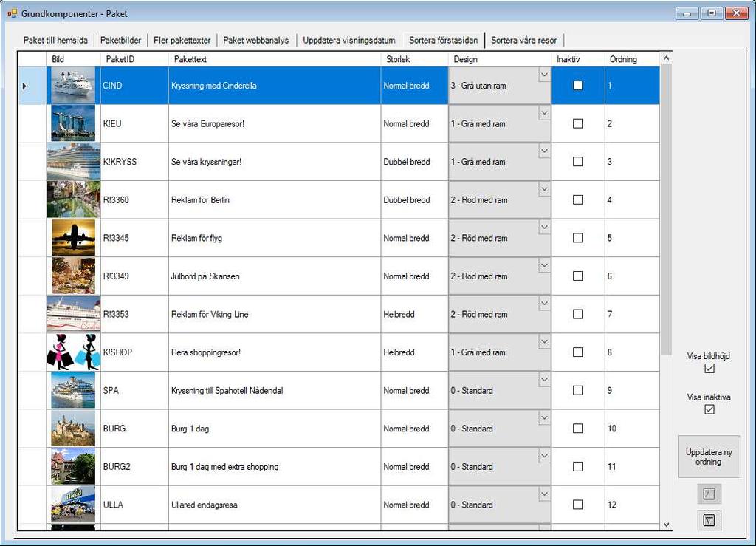
Task: Open Design dropdown for Reklam för Viking Line
Action: point(544,304)
